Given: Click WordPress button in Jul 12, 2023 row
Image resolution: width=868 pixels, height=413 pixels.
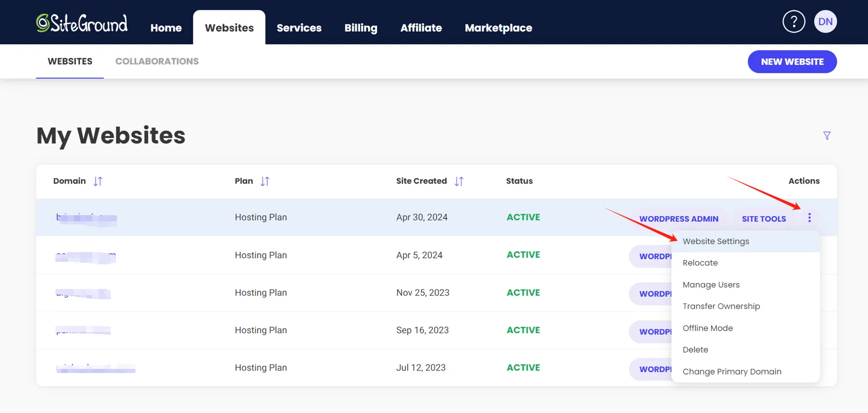Looking at the screenshot, I should pyautogui.click(x=650, y=369).
